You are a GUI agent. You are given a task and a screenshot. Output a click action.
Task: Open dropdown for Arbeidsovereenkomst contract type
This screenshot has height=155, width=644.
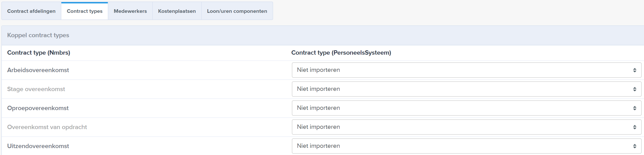(x=466, y=70)
